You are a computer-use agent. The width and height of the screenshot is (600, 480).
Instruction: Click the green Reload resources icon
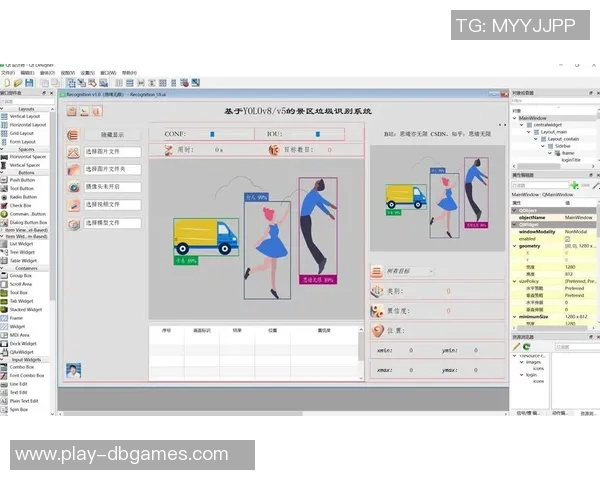(527, 346)
